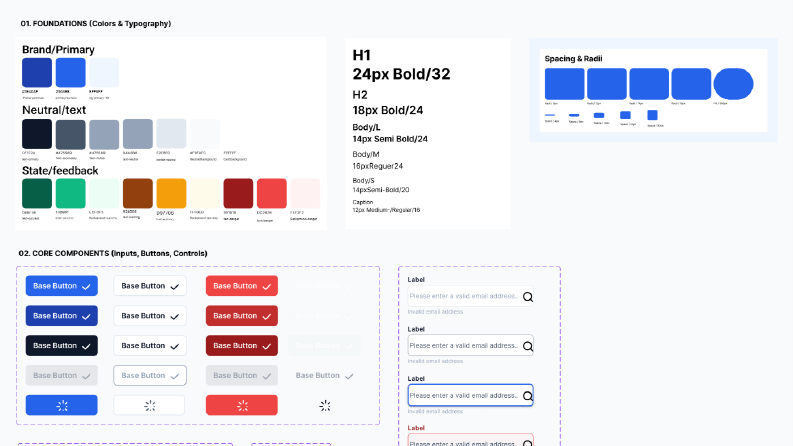Click the 'Brand/Primary' palette title
Screen dimensions: 793x446
click(x=58, y=50)
